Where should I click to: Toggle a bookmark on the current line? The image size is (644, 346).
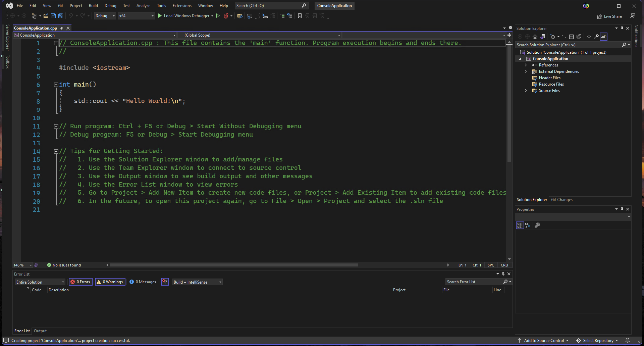coord(300,15)
